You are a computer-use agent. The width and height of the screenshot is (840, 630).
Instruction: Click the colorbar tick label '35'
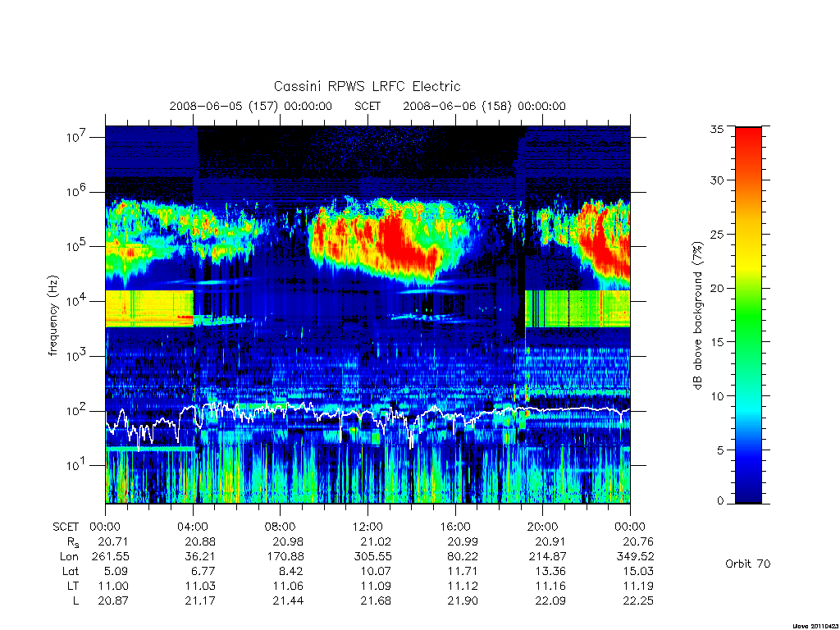click(x=716, y=129)
